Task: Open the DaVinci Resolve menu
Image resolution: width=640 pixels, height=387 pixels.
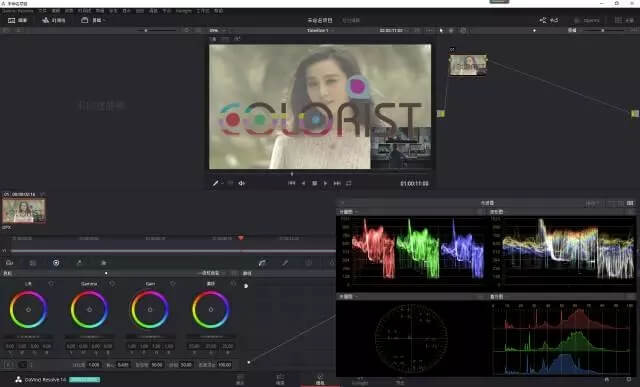Action: click(x=18, y=11)
